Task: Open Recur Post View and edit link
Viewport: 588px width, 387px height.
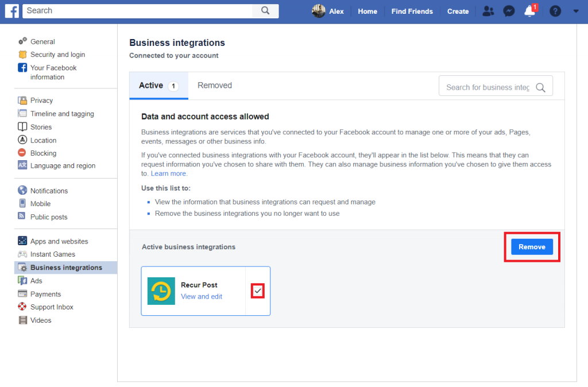Action: point(202,297)
